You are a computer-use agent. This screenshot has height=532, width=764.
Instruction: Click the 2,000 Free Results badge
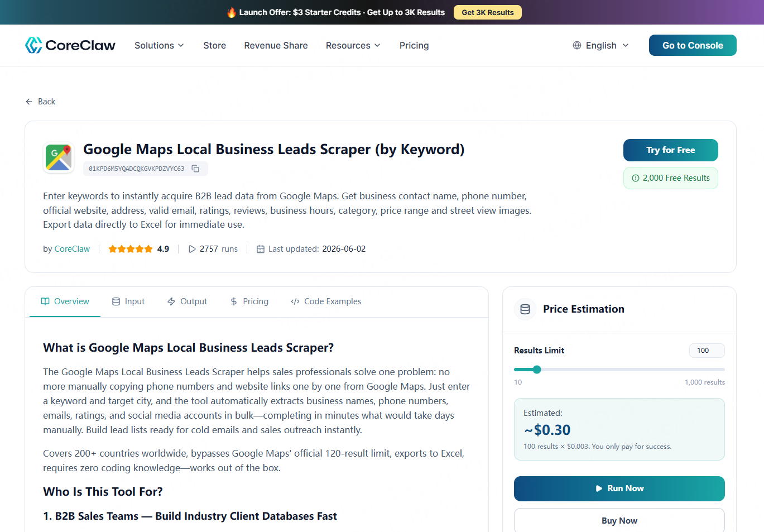point(671,178)
